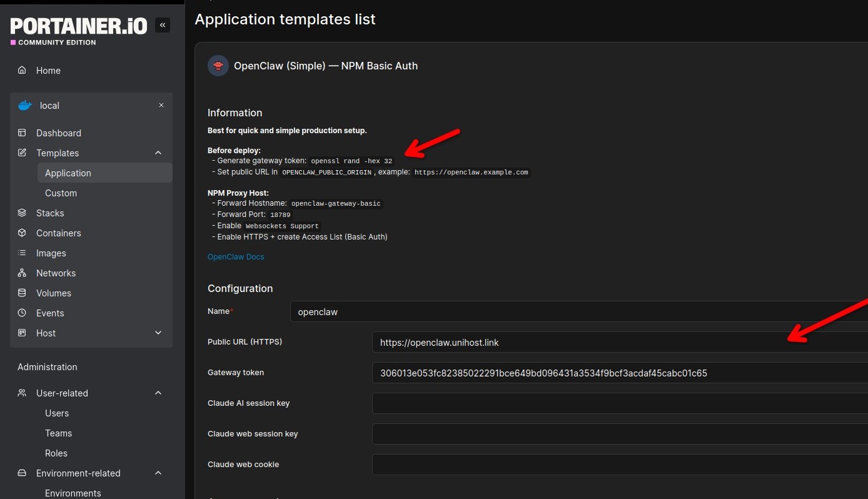Click the Stacks layers icon
The width and height of the screenshot is (868, 499).
pyautogui.click(x=23, y=213)
